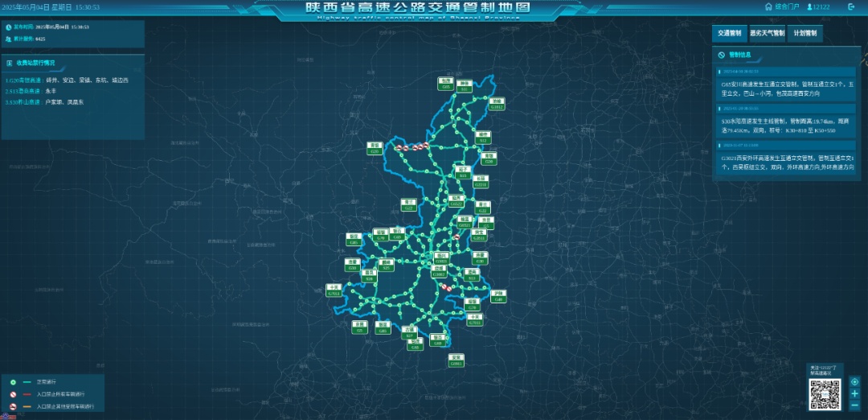Image resolution: width=868 pixels, height=420 pixels.
Task: Click the 累计服务 people icon
Action: pos(9,38)
